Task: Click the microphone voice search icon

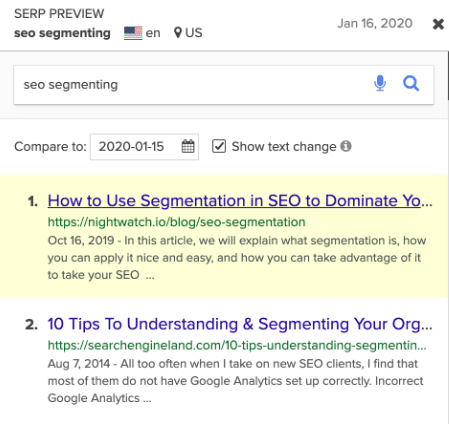Action: (x=380, y=83)
